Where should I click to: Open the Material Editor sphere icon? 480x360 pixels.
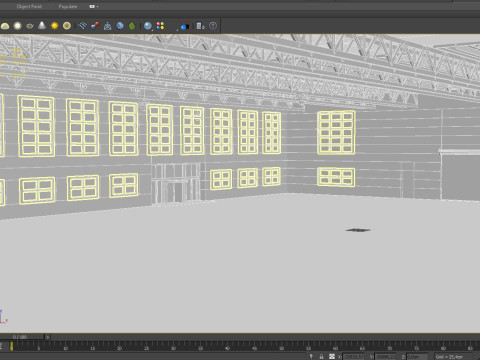click(148, 26)
